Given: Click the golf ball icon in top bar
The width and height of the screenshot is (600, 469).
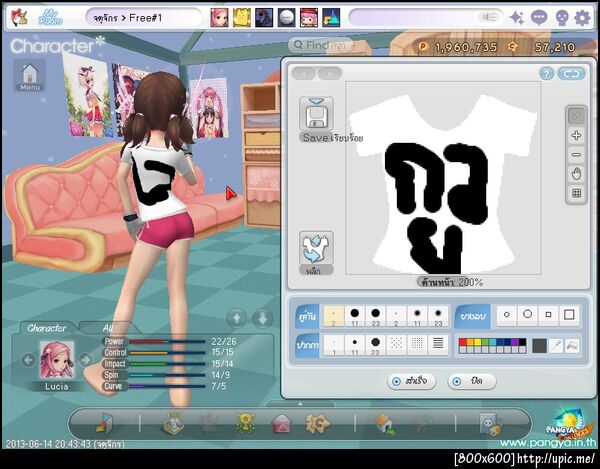Looking at the screenshot, I should pyautogui.click(x=287, y=18).
